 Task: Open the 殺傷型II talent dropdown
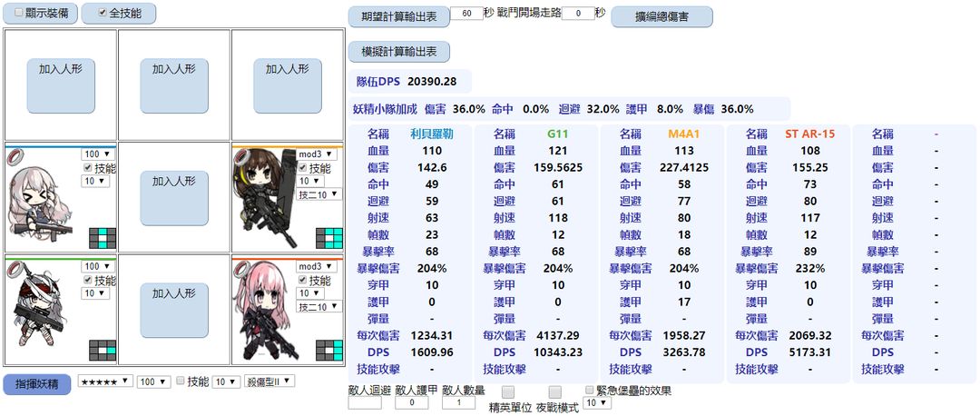pyautogui.click(x=270, y=381)
